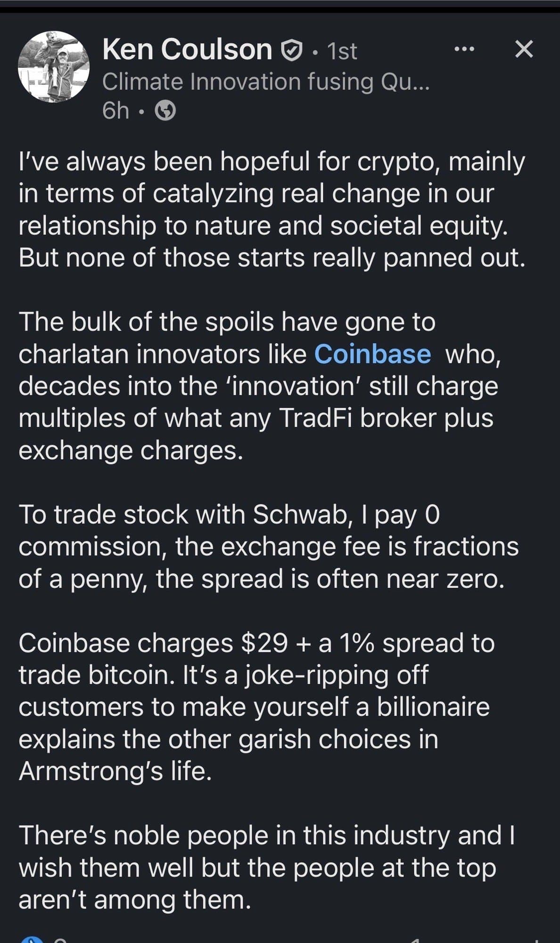Click the Ken Coulson author name
Image resolution: width=560 pixels, height=943 pixels.
click(187, 50)
